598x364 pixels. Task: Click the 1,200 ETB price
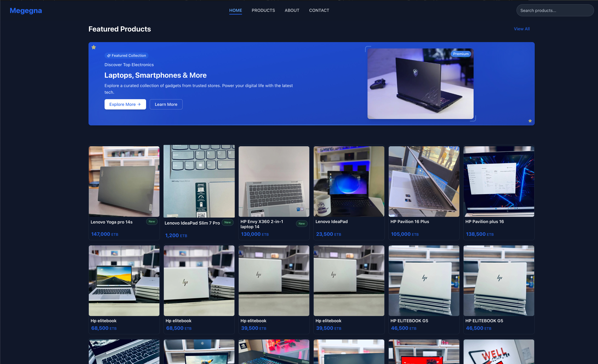pyautogui.click(x=176, y=235)
